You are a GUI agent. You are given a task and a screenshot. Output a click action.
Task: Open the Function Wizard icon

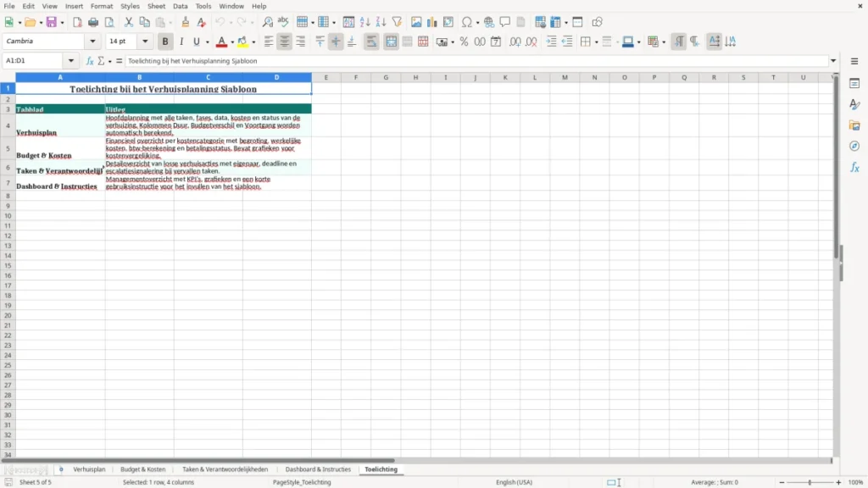click(90, 61)
